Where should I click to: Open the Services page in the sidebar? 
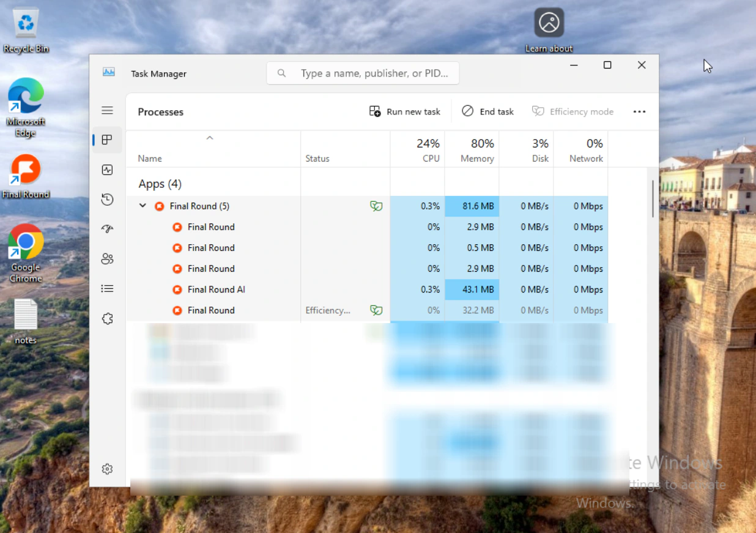(x=107, y=318)
